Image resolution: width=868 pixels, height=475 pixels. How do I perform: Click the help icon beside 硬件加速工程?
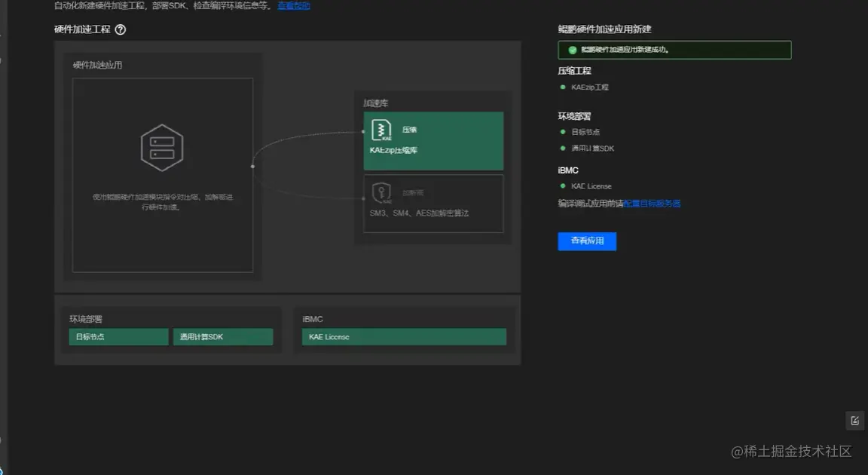(120, 29)
